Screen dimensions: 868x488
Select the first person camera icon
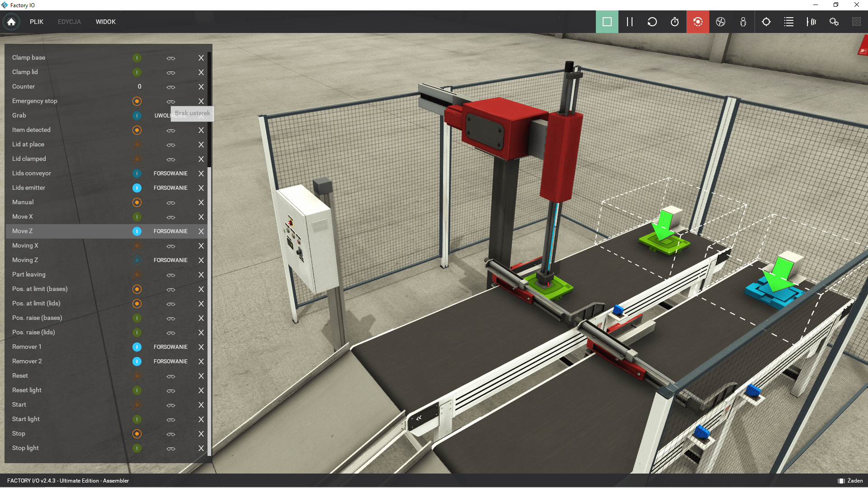pos(743,22)
